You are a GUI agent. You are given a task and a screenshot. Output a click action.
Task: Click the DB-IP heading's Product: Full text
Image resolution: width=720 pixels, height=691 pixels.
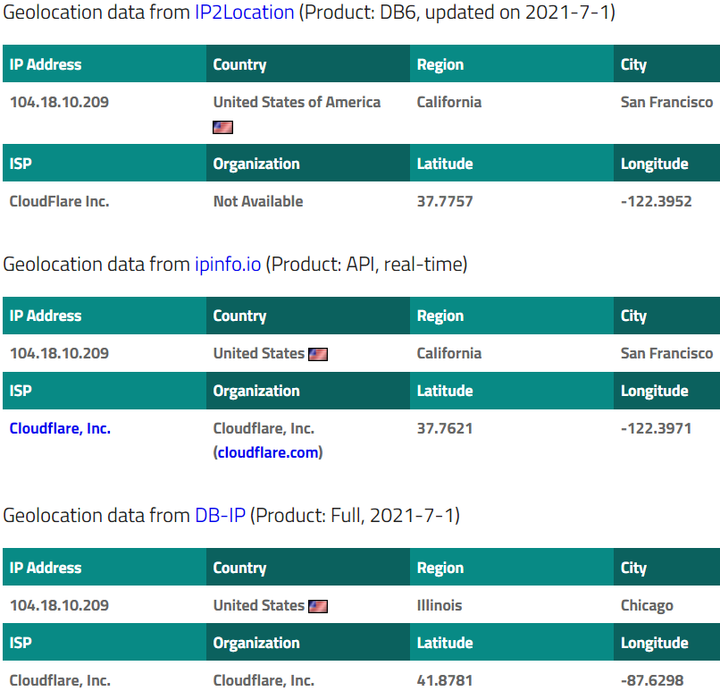(309, 516)
